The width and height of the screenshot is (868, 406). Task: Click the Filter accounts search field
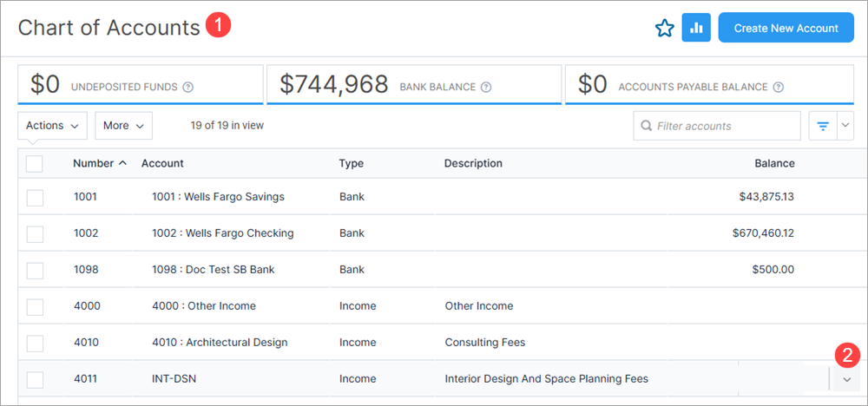[x=717, y=126]
